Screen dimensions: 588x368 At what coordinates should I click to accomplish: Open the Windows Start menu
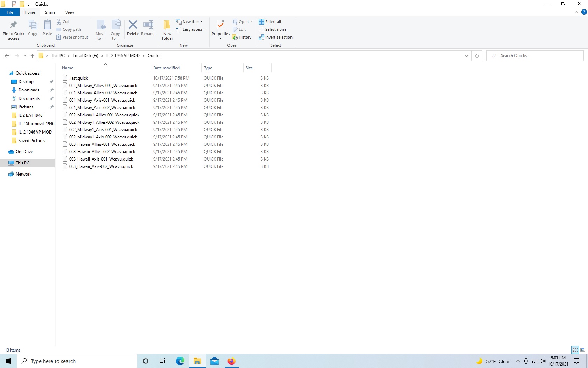[x=8, y=361]
